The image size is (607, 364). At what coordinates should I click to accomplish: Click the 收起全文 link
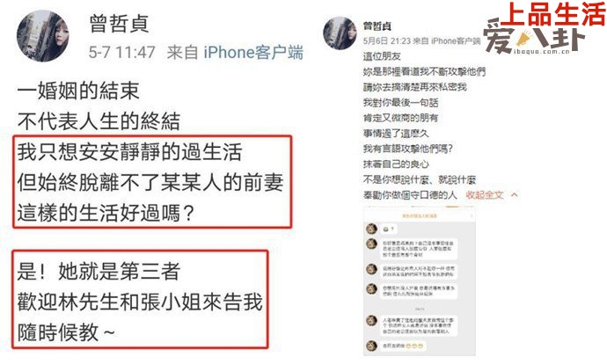pos(485,195)
